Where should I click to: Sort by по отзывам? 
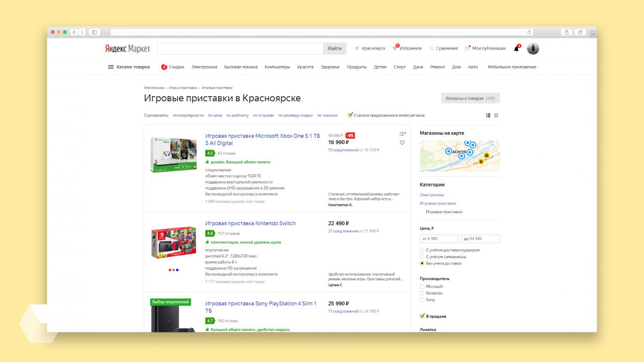[263, 115]
